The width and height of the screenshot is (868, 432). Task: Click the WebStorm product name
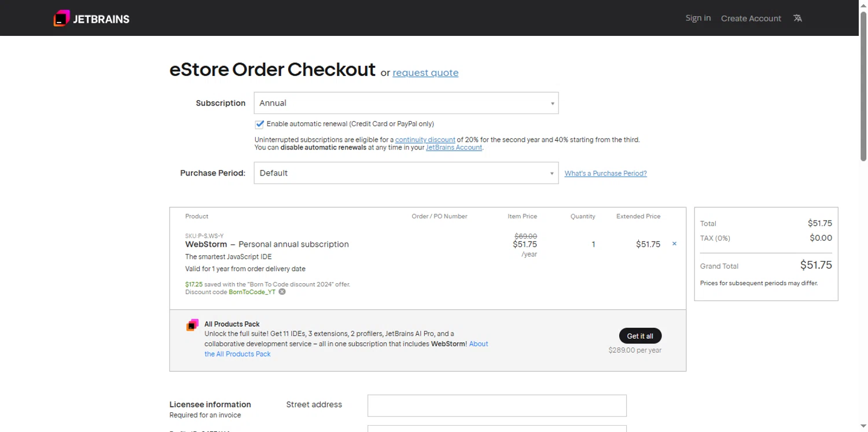click(206, 244)
